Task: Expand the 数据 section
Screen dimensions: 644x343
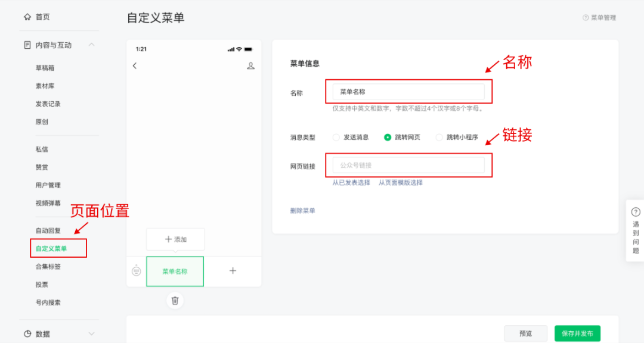Action: [92, 333]
